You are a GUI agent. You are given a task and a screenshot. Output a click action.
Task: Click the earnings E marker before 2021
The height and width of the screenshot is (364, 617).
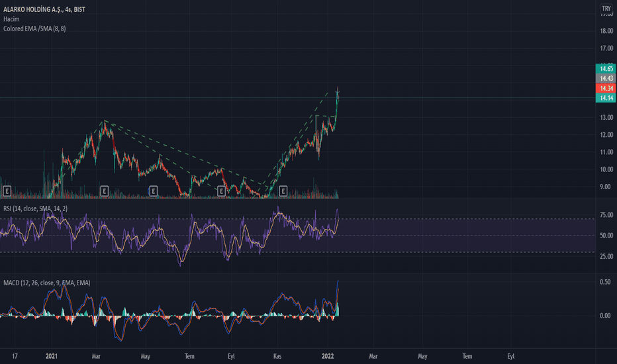(7, 191)
